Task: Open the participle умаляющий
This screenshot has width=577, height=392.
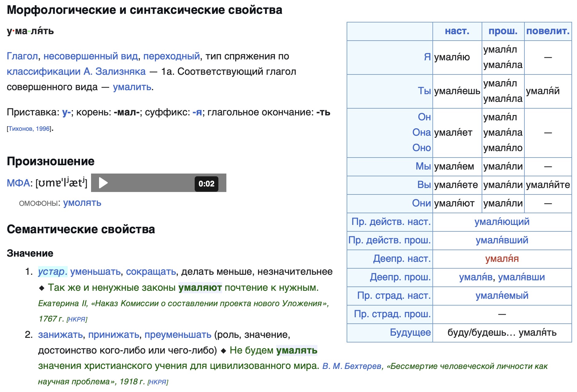Action: 502,222
